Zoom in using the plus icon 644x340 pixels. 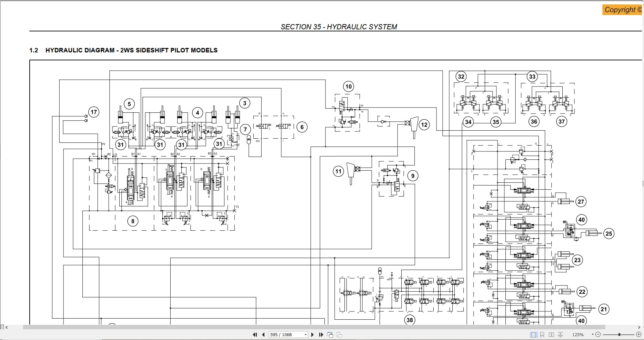point(638,334)
